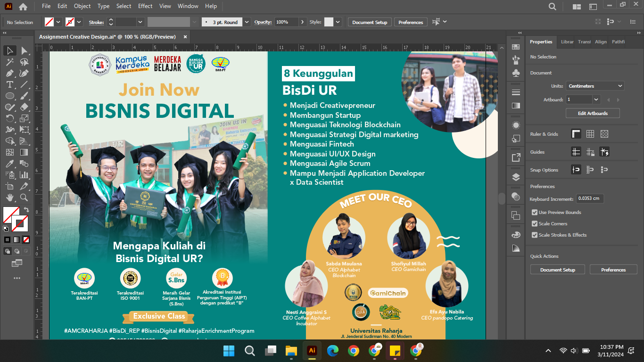644x362 pixels.
Task: Toggle Show Grid button in Properties
Action: click(x=590, y=134)
